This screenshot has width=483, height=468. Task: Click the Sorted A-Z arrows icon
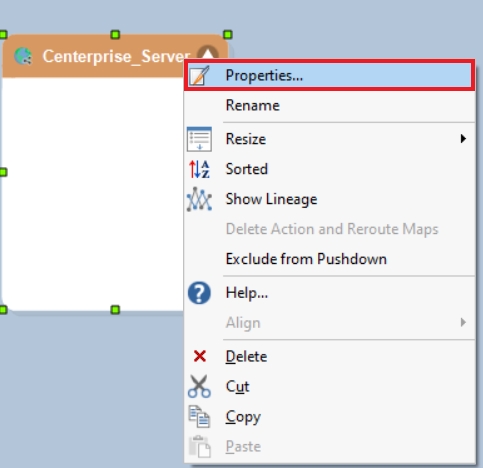tap(199, 169)
